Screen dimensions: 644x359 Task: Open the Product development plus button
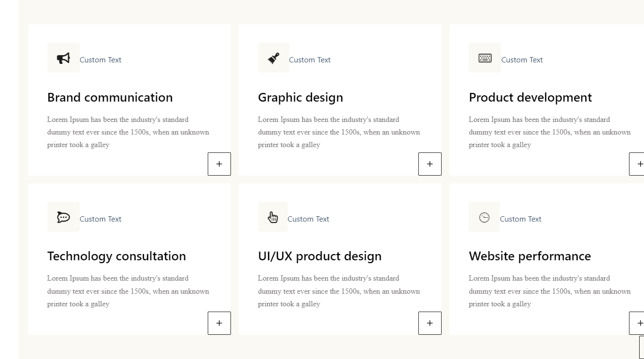click(638, 164)
